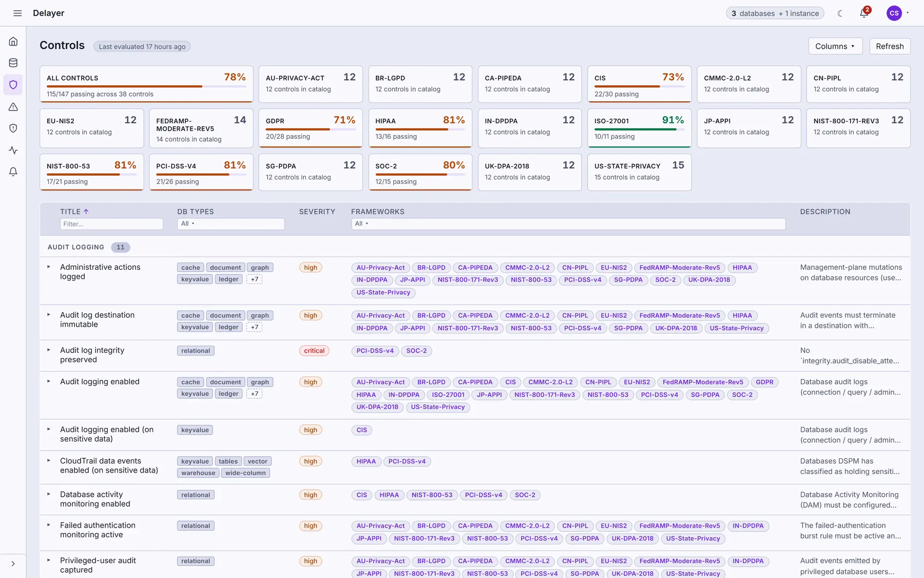Expand Audit log destination immutable row

pyautogui.click(x=49, y=314)
